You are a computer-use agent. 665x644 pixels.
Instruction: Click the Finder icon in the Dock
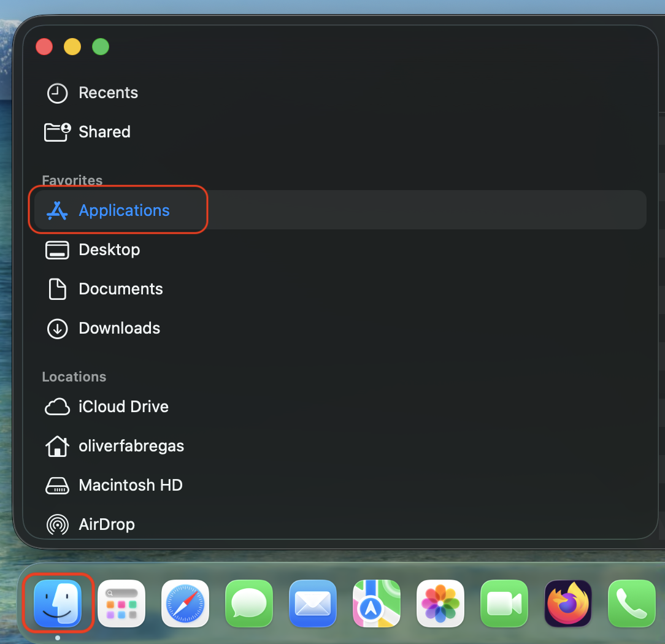pos(58,604)
